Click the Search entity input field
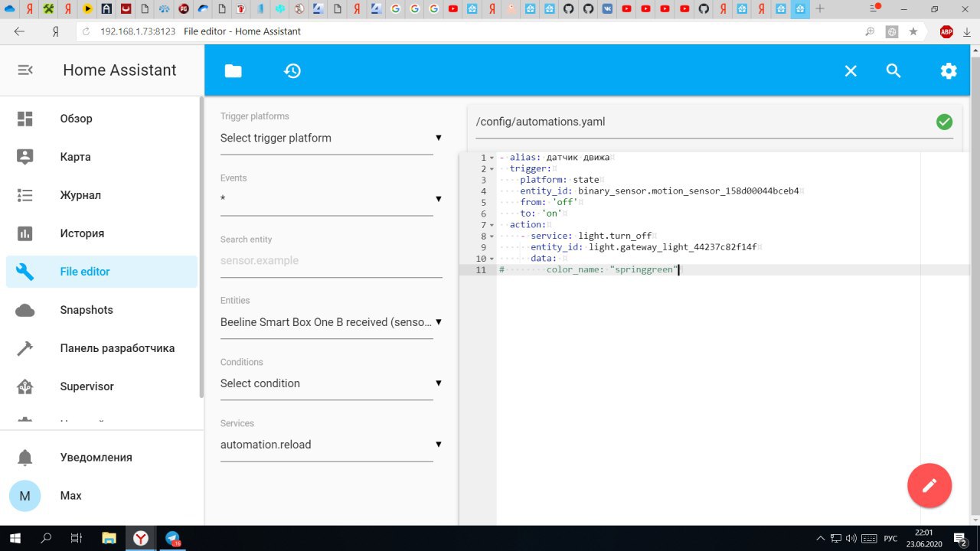Screen dimensions: 980x551 tap(331, 261)
